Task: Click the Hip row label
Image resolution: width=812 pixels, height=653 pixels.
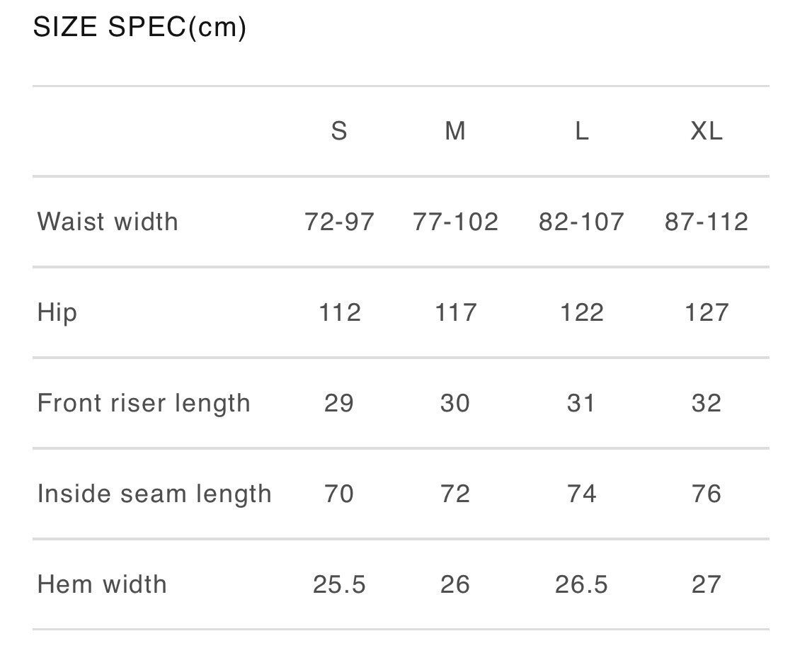Action: (57, 312)
